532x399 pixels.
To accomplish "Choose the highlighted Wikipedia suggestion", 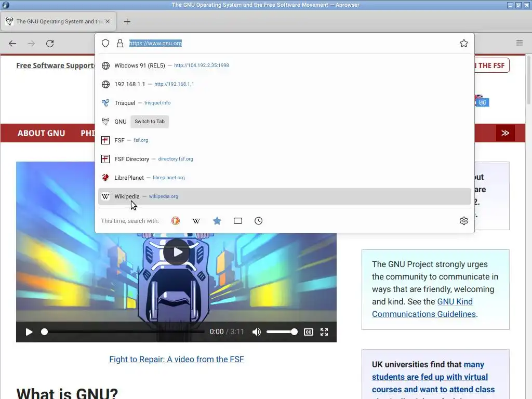I will (x=284, y=196).
